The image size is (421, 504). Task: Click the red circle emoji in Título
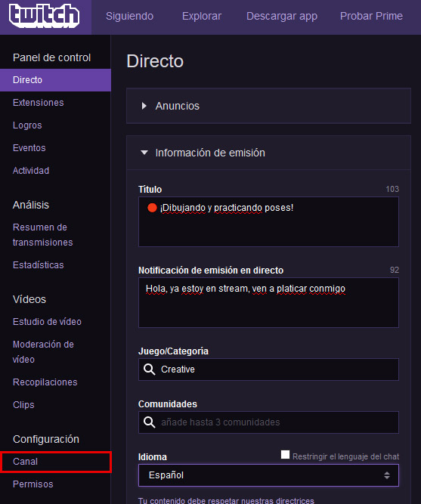(152, 208)
